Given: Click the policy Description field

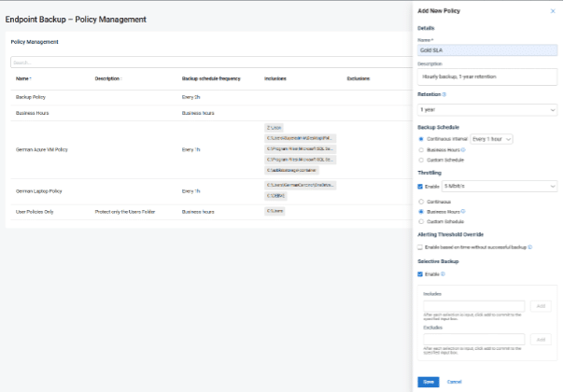Looking at the screenshot, I should [x=487, y=77].
